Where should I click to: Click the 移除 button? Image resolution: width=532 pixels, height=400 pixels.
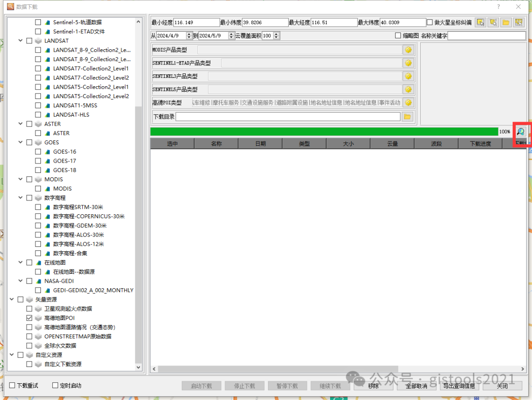373,386
